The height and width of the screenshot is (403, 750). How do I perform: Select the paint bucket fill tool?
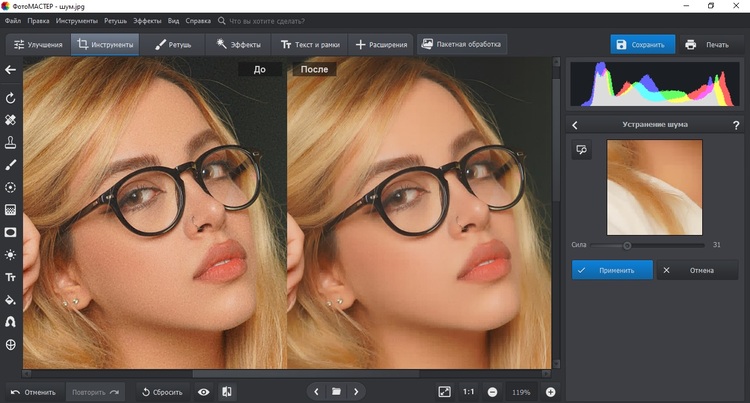pyautogui.click(x=11, y=300)
